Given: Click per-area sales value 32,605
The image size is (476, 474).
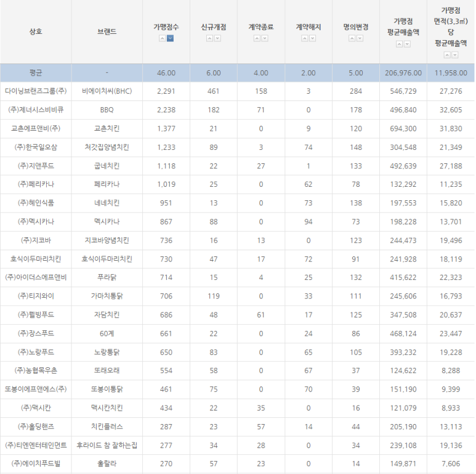Looking at the screenshot, I should (451, 110).
